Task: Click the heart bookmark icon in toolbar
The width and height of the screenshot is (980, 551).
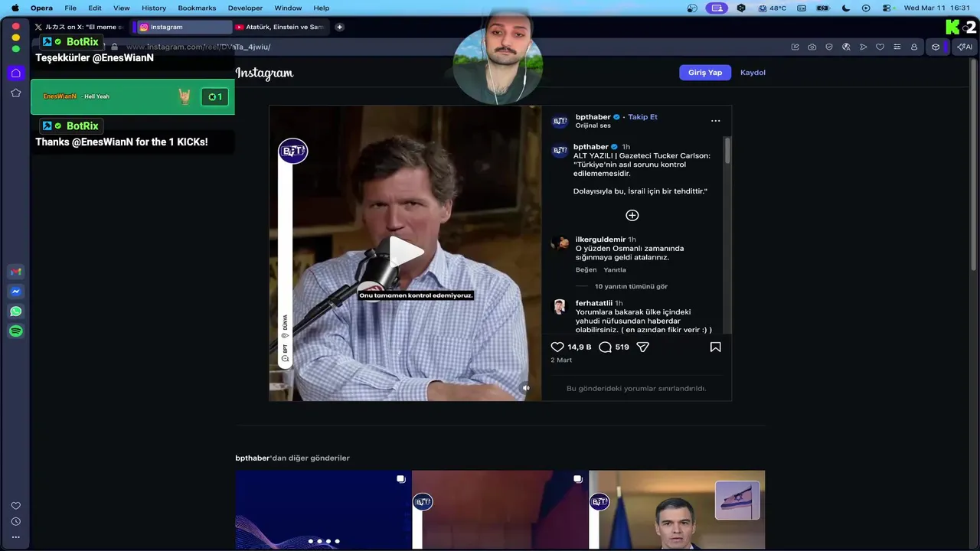Action: point(880,47)
